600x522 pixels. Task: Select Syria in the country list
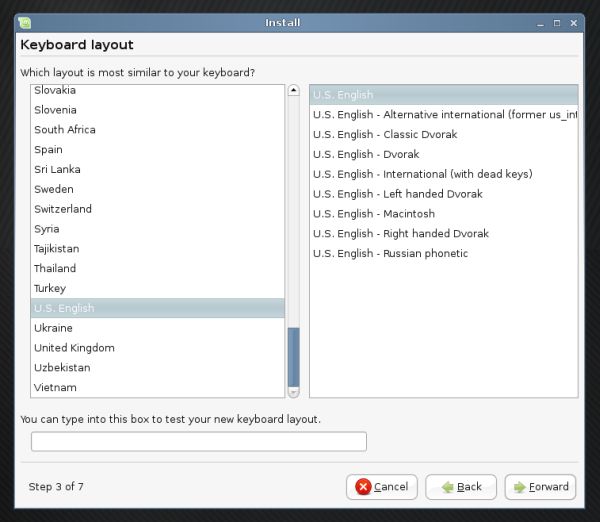[x=157, y=229]
